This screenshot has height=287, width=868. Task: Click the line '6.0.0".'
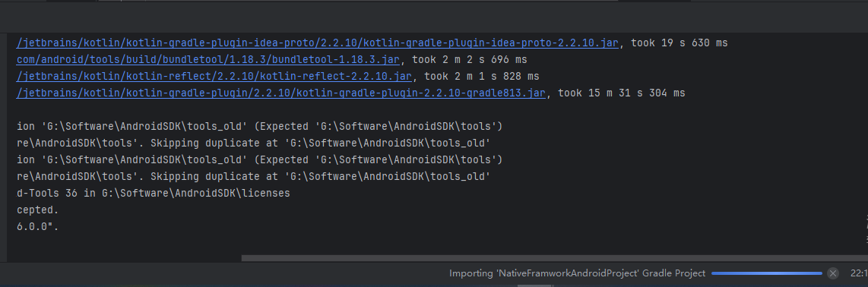click(38, 227)
